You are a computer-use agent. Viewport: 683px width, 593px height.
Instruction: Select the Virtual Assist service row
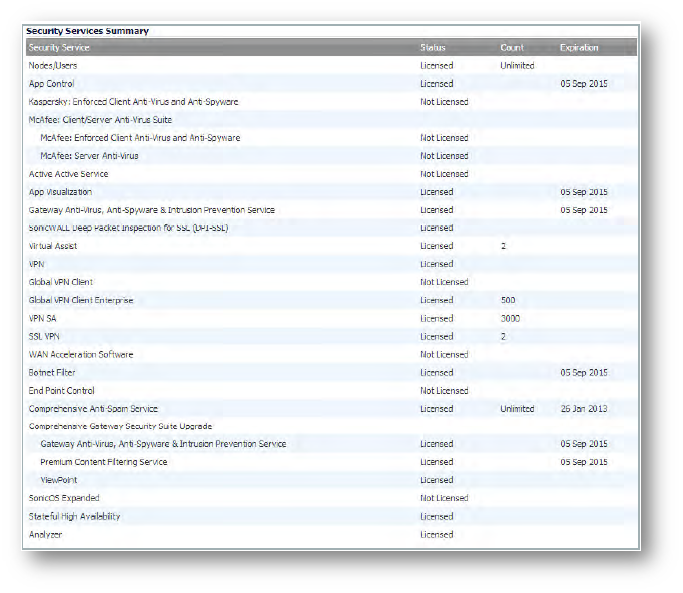pos(53,246)
